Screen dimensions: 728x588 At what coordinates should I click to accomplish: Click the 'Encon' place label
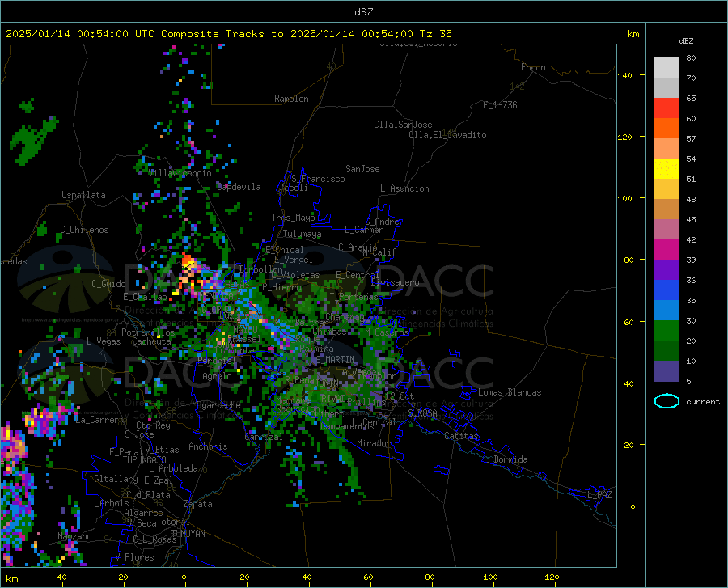point(533,67)
